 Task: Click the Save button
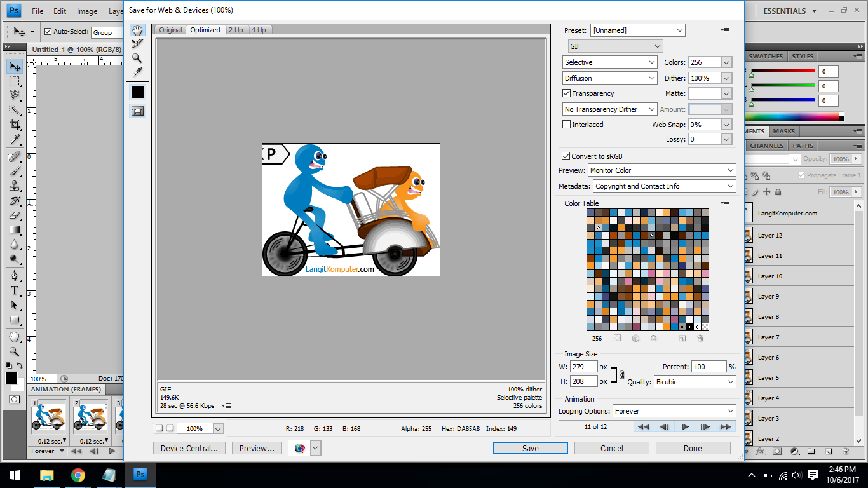(x=530, y=448)
